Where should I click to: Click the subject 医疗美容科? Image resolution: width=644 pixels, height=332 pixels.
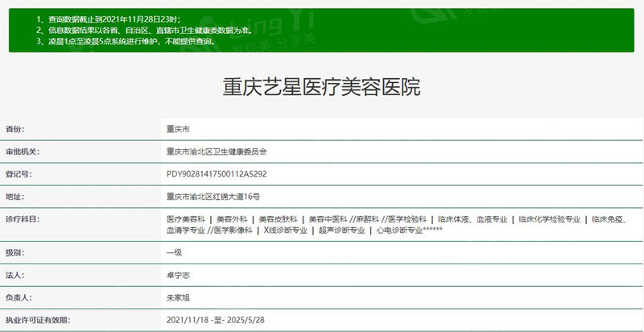(x=186, y=219)
